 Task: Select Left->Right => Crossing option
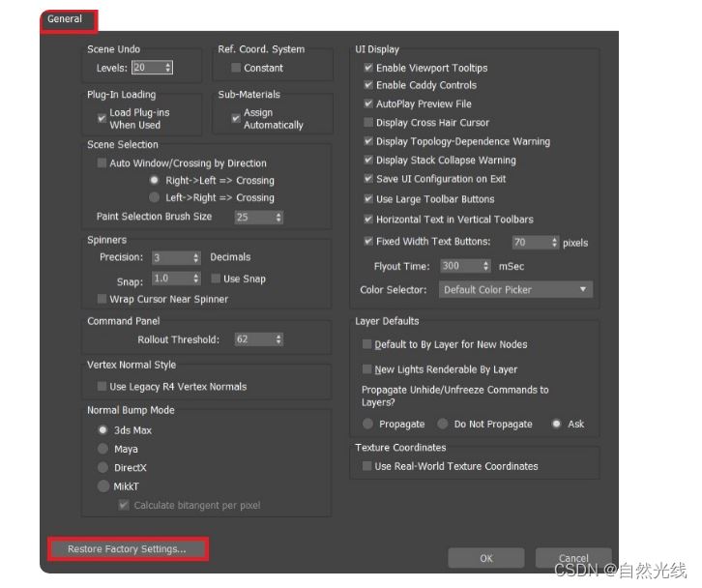154,197
